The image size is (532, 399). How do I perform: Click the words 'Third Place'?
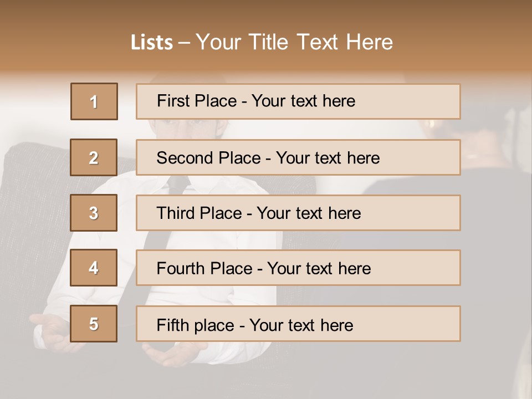[x=199, y=213]
